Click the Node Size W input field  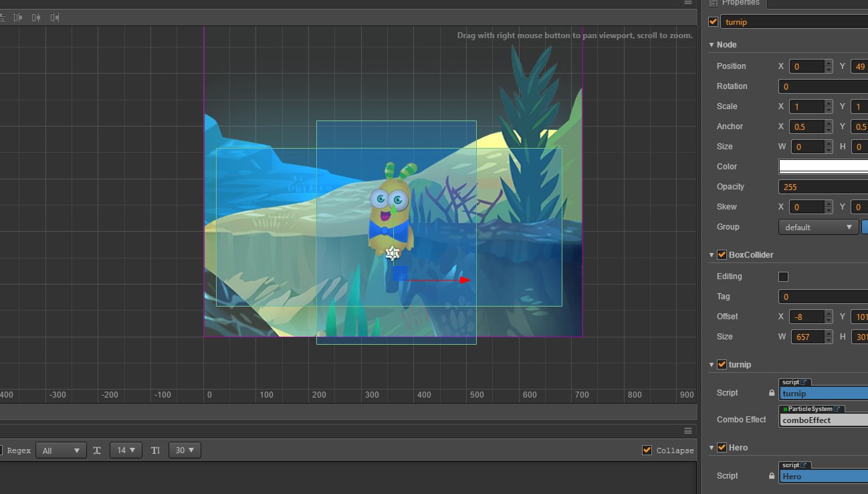coord(808,147)
